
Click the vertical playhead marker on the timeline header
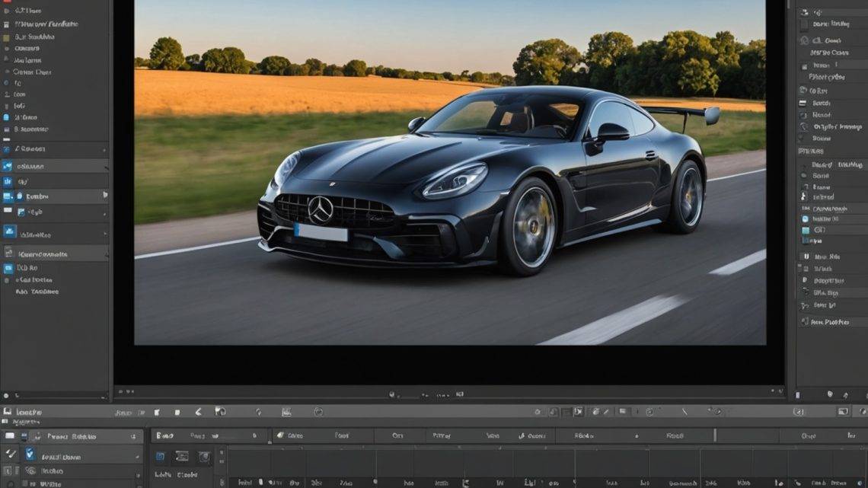pos(715,435)
